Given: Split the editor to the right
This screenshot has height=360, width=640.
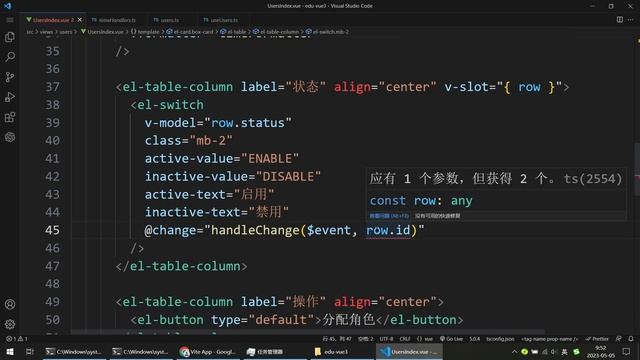Looking at the screenshot, I should pos(620,20).
